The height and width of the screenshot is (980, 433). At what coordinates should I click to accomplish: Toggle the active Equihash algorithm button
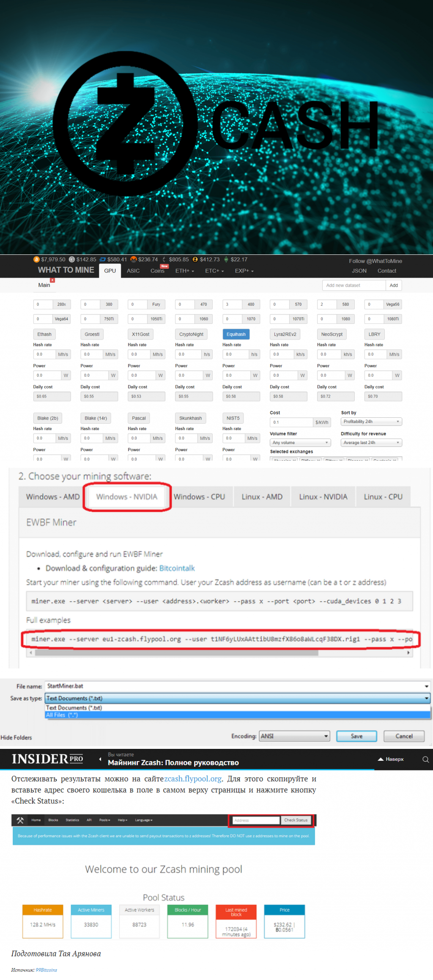[236, 334]
